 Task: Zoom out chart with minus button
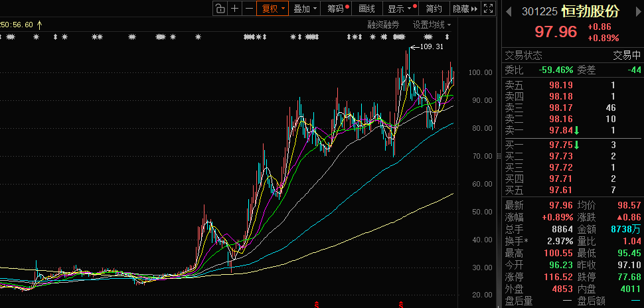[x=249, y=9]
